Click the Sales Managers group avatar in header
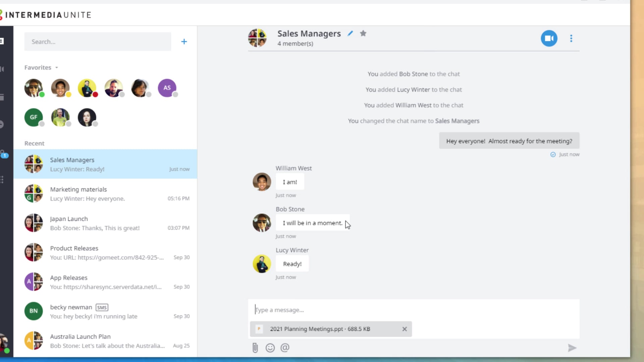Viewport: 644px width, 362px height. coord(257,38)
